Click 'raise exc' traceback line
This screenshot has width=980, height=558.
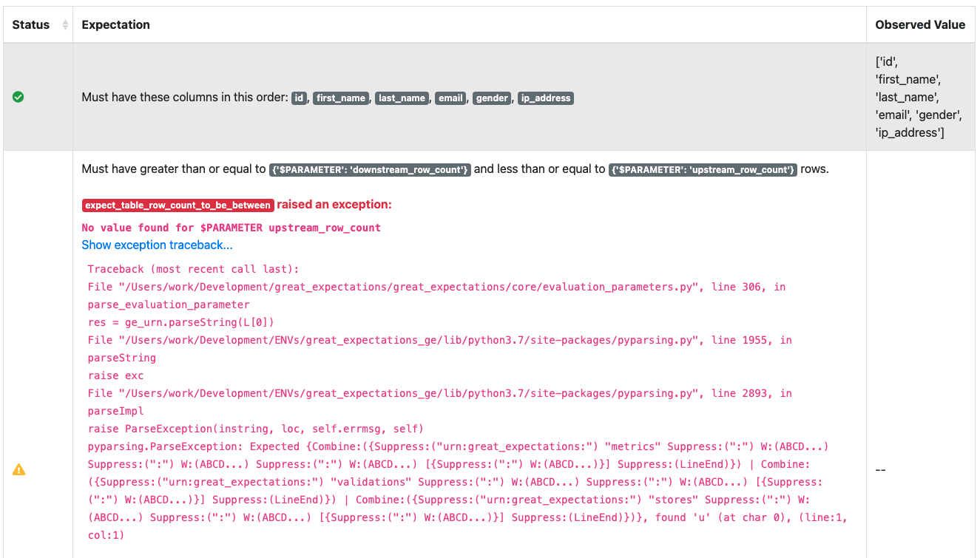point(115,375)
